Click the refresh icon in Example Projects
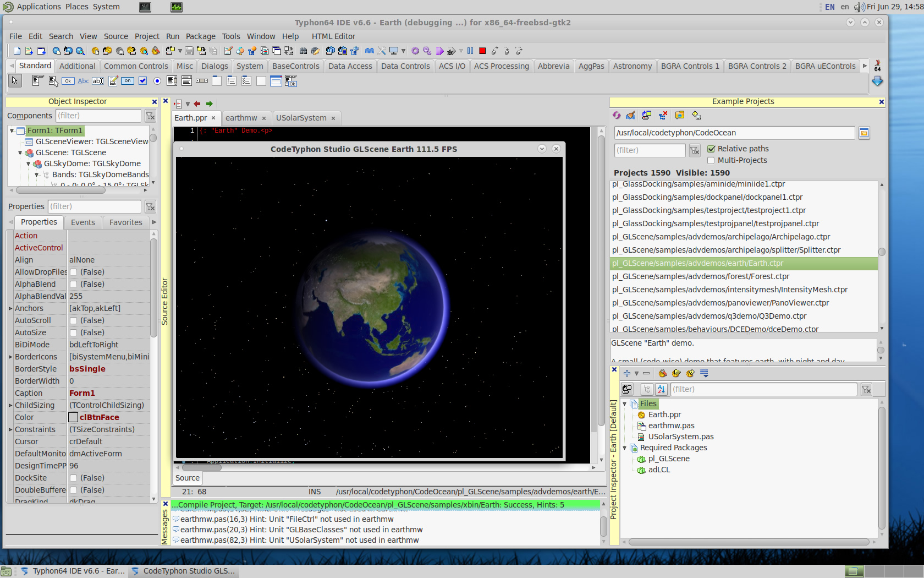This screenshot has height=578, width=924. click(x=617, y=115)
